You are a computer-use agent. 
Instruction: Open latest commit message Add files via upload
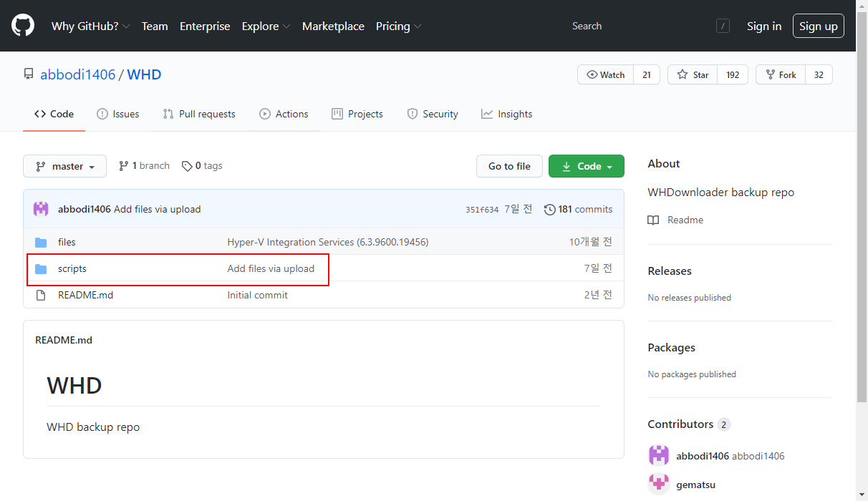(x=158, y=209)
